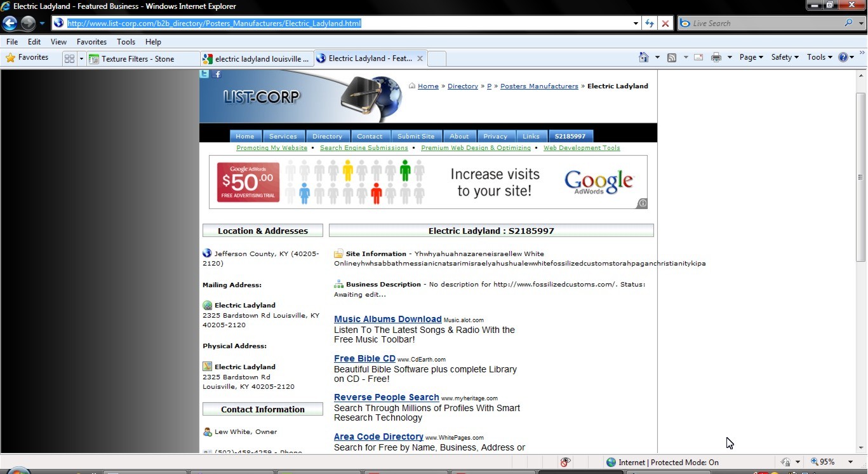Select the Services navigation tab

(283, 136)
